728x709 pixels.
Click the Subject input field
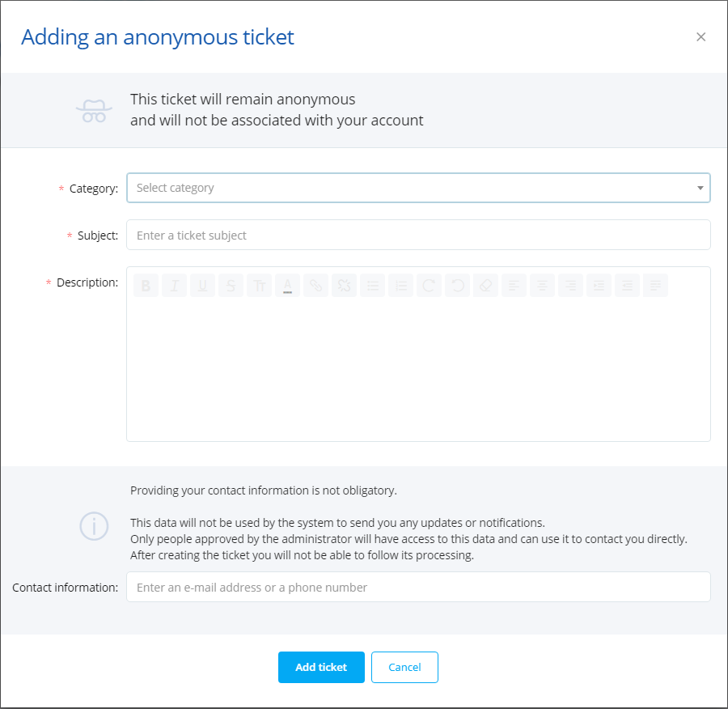(418, 235)
